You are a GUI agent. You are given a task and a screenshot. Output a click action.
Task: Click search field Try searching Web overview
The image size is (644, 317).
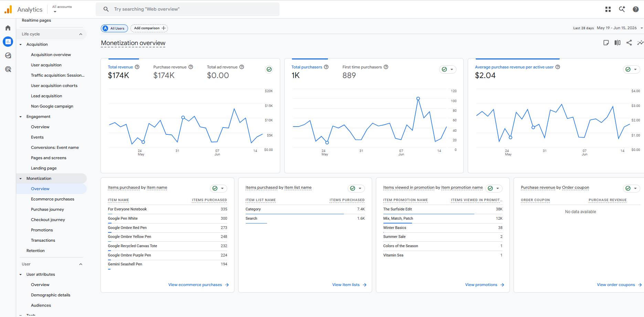click(188, 9)
